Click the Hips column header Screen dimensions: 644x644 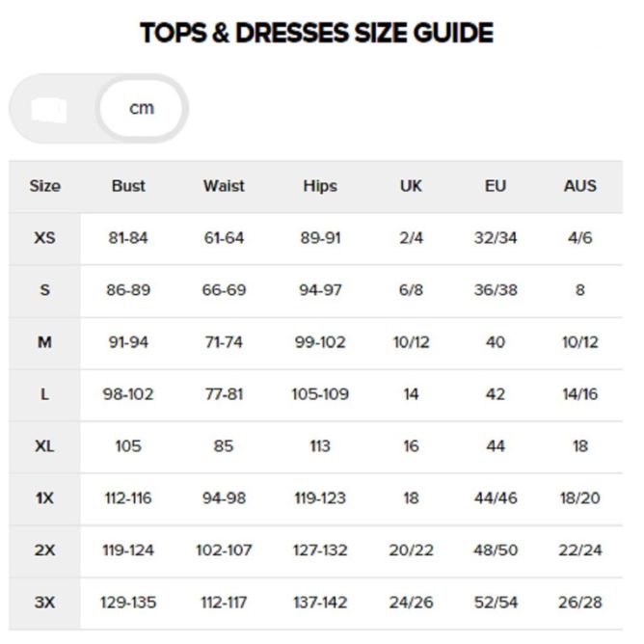320,186
